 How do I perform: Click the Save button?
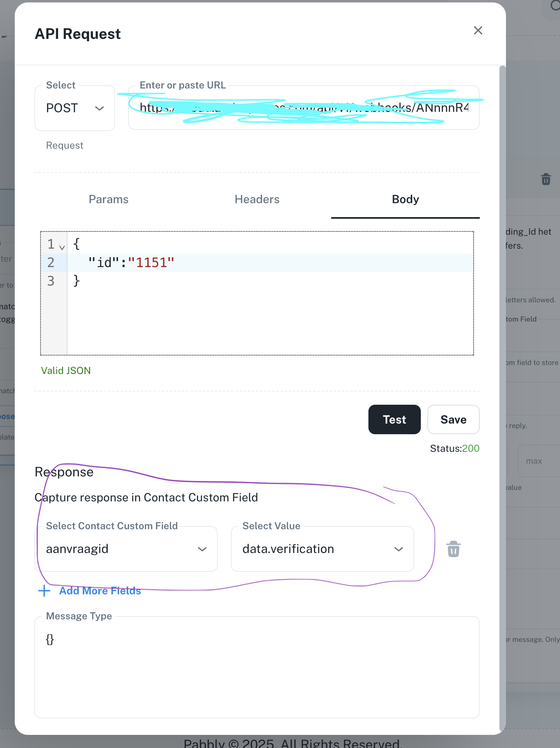(453, 419)
